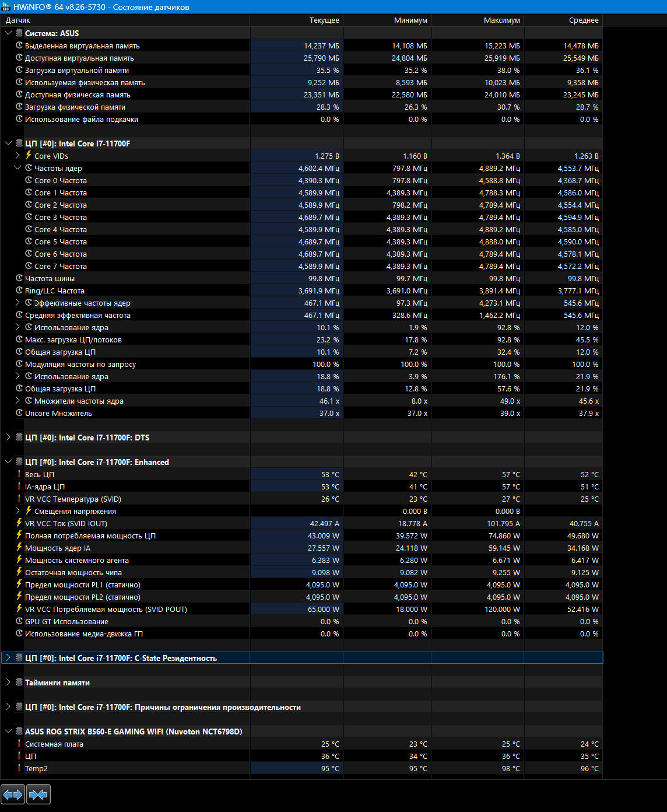Screen dimensions: 667x812
Task: Collapse the Система: ASUS group
Action: click(8, 33)
